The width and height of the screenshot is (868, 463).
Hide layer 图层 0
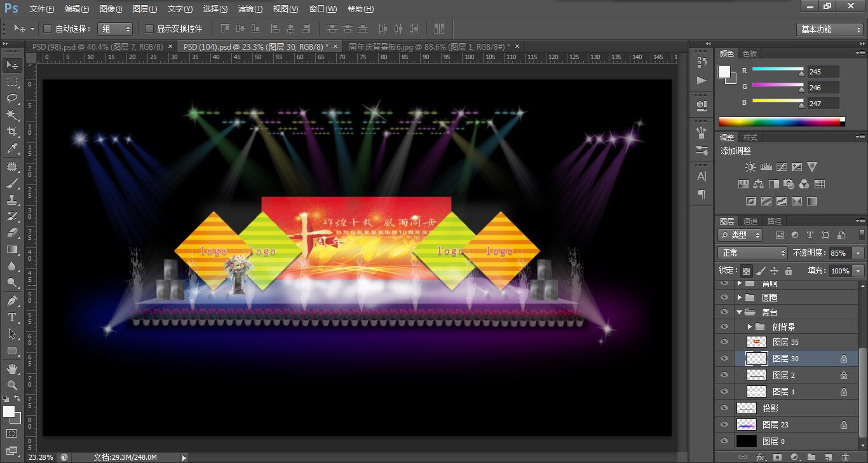tap(724, 441)
